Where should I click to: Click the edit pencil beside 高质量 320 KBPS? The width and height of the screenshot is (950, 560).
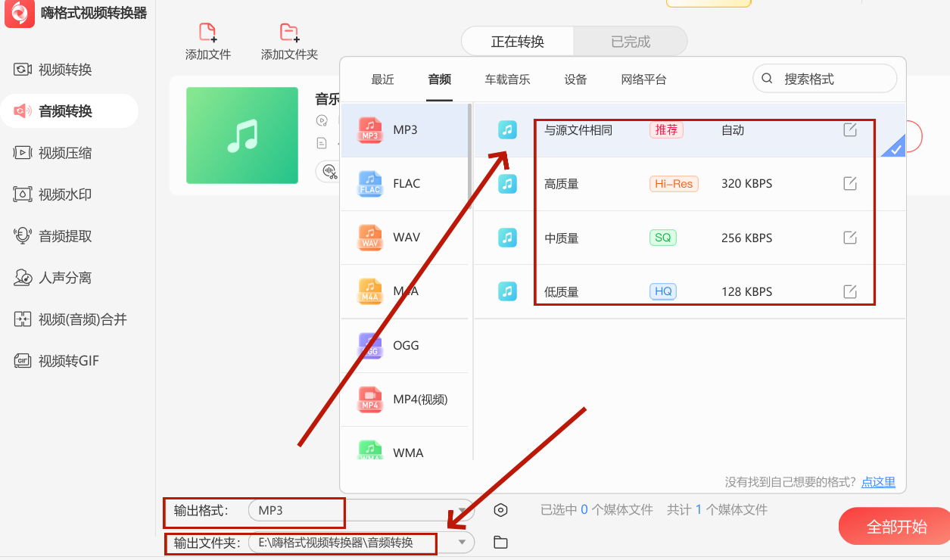point(850,183)
